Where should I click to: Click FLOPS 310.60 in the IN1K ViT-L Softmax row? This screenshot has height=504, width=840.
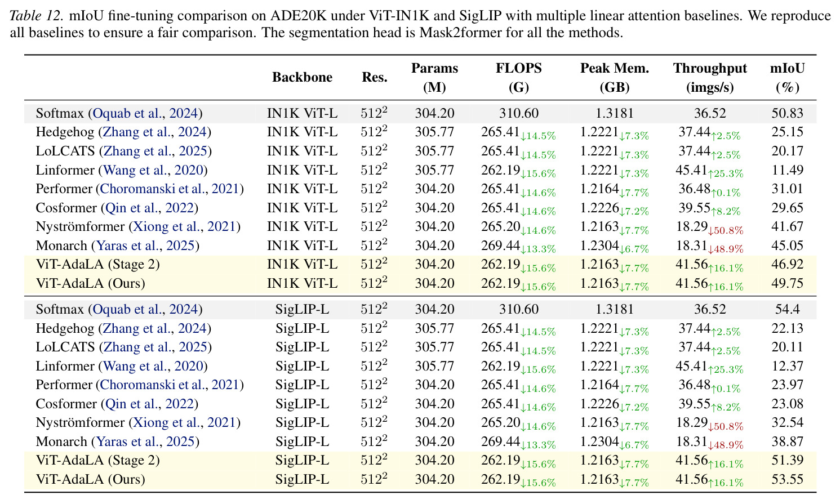[518, 113]
